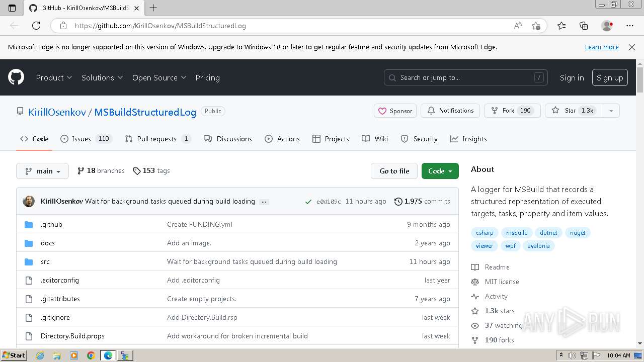Open .editorconfig file
This screenshot has height=362, width=644.
point(60,280)
